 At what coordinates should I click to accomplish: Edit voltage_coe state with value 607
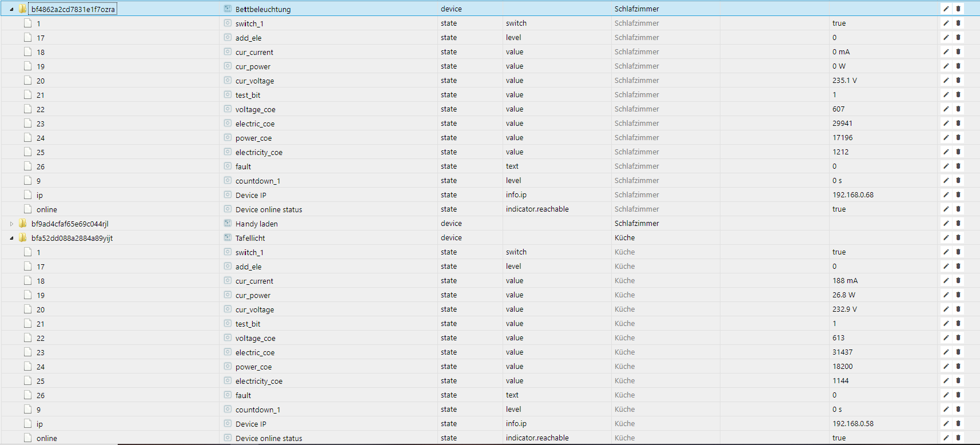coord(946,109)
